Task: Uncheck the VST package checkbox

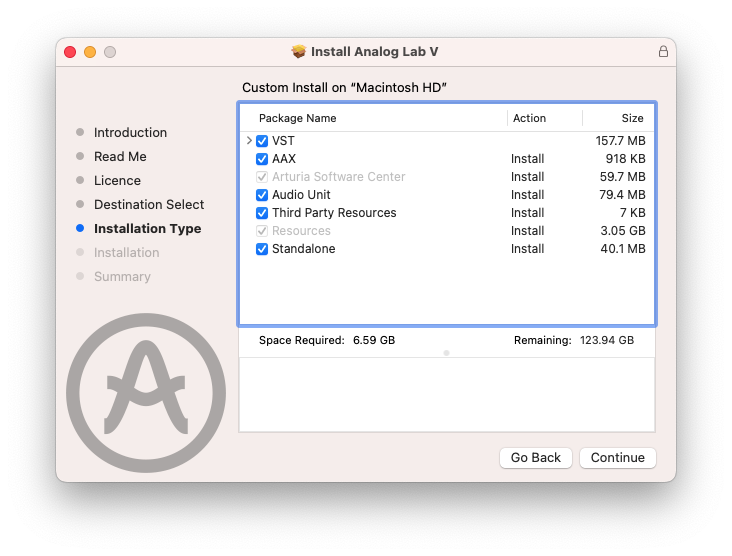Action: (x=262, y=141)
